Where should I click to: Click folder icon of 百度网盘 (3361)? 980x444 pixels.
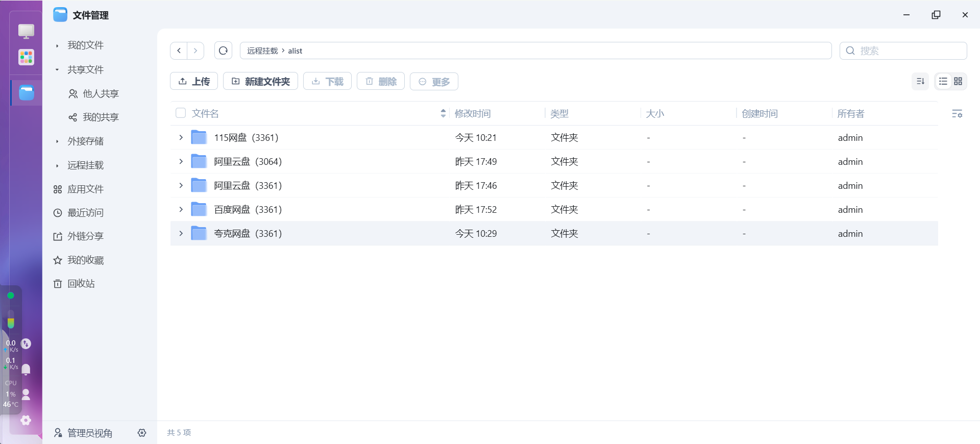pyautogui.click(x=199, y=209)
